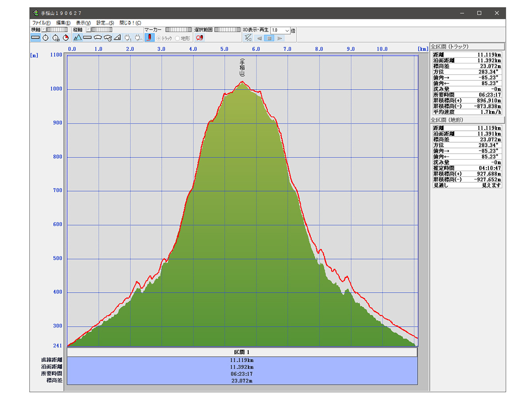The height and width of the screenshot is (399, 532).
Task: Switch horizontal axis to clock time icon
Action: (46, 38)
